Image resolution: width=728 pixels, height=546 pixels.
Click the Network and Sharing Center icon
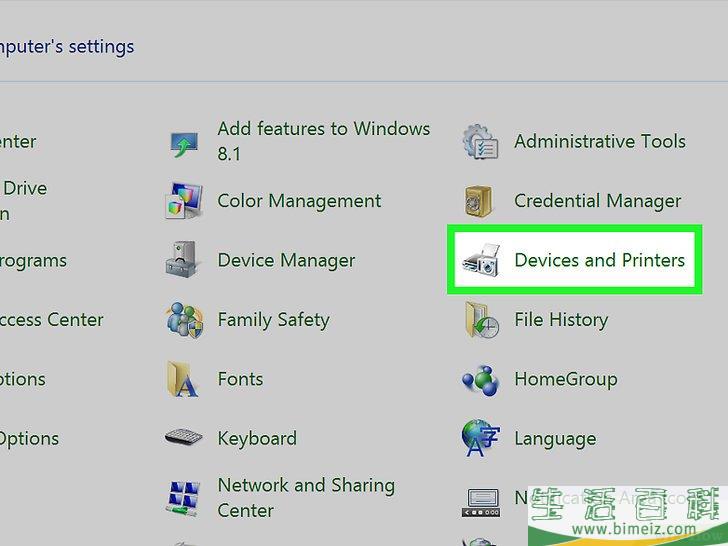point(183,498)
